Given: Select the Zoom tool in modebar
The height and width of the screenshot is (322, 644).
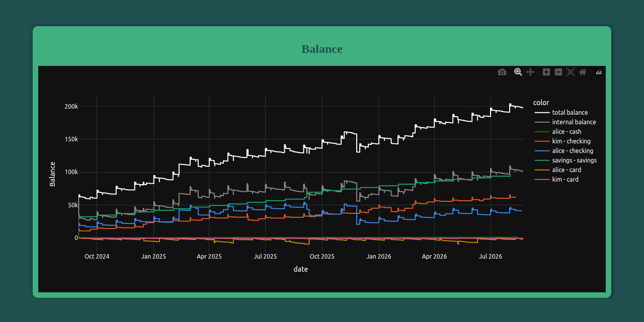Looking at the screenshot, I should pyautogui.click(x=518, y=72).
